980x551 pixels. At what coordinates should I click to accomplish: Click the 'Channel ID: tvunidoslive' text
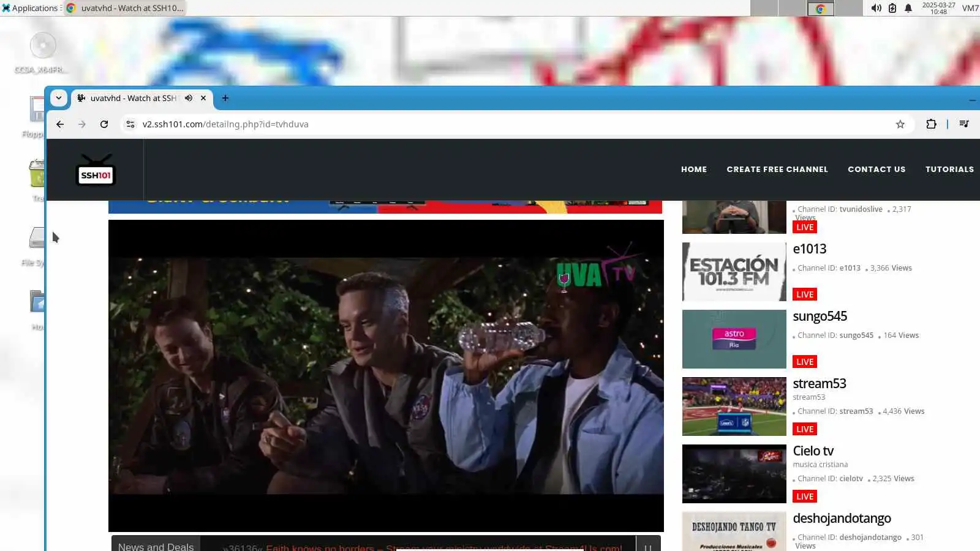(840, 209)
